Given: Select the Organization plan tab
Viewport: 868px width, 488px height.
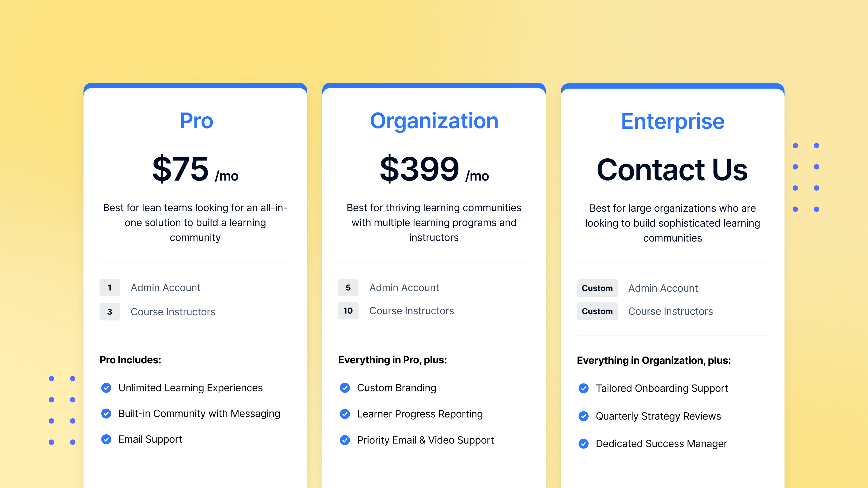Looking at the screenshot, I should point(434,121).
